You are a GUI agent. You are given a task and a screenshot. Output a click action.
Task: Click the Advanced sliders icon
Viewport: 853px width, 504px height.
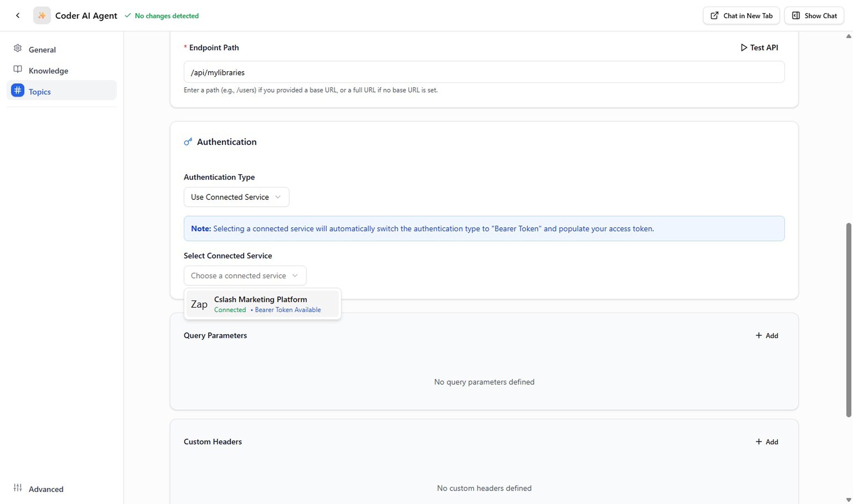[18, 488]
